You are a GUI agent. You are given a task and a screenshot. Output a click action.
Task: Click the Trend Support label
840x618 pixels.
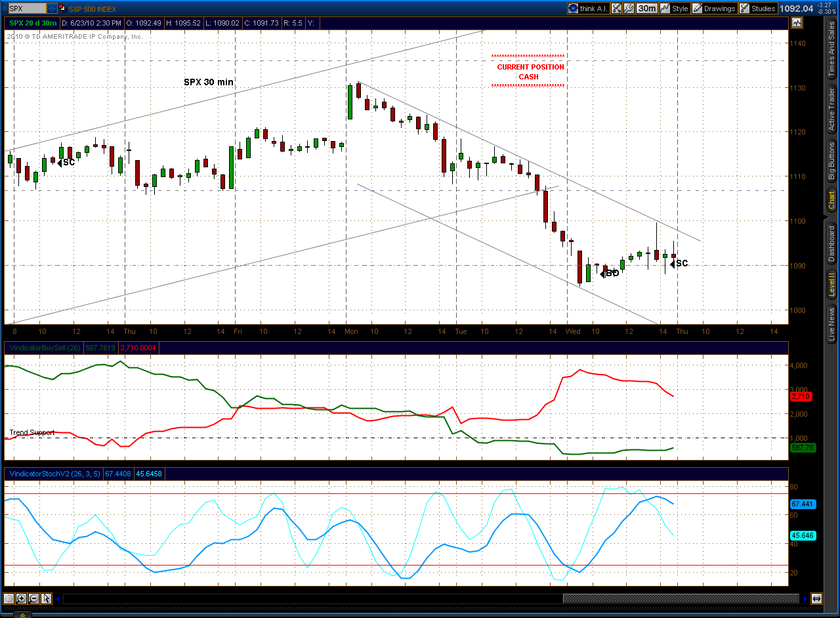click(32, 432)
